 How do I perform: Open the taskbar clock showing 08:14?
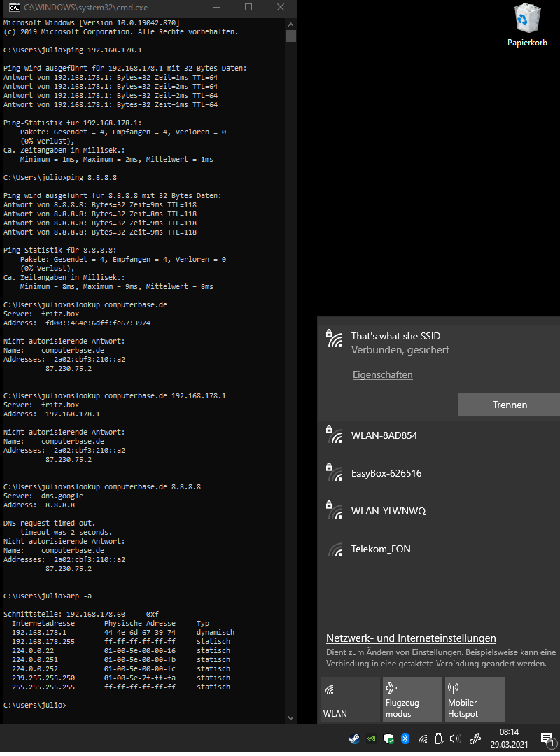[x=510, y=738]
